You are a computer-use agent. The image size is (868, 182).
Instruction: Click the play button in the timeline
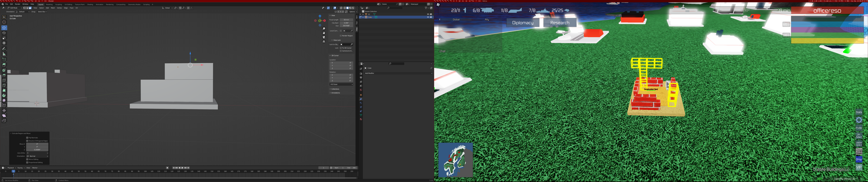click(x=182, y=168)
